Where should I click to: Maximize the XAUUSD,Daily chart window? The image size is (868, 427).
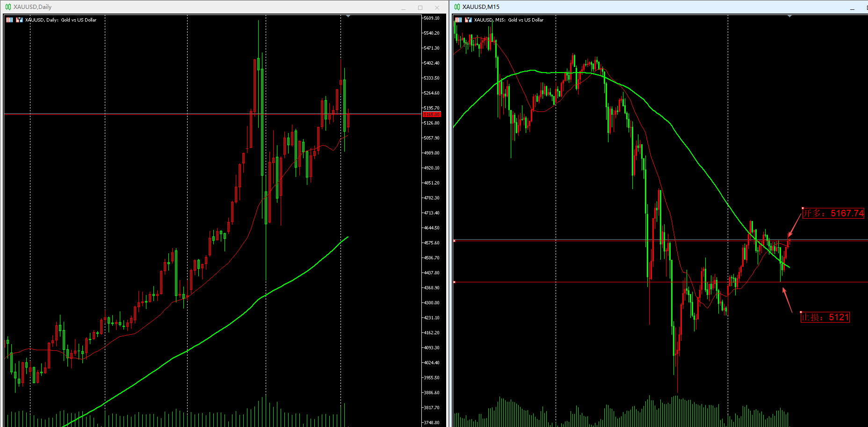(x=420, y=7)
